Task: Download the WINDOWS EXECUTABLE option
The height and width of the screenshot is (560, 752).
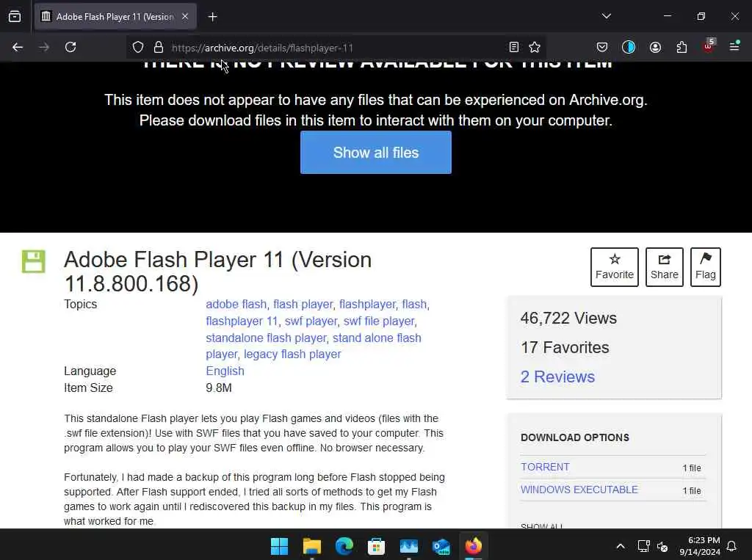Action: 579,490
